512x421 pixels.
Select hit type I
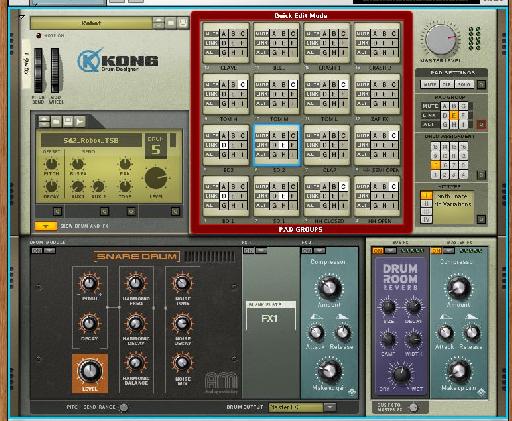point(426,195)
